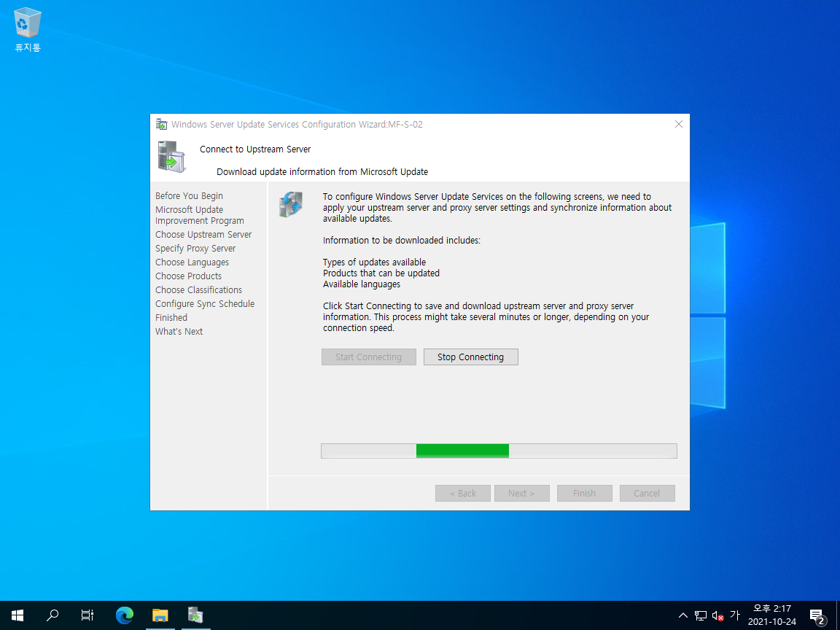Select the What's Next step
840x630 pixels.
pyautogui.click(x=179, y=332)
